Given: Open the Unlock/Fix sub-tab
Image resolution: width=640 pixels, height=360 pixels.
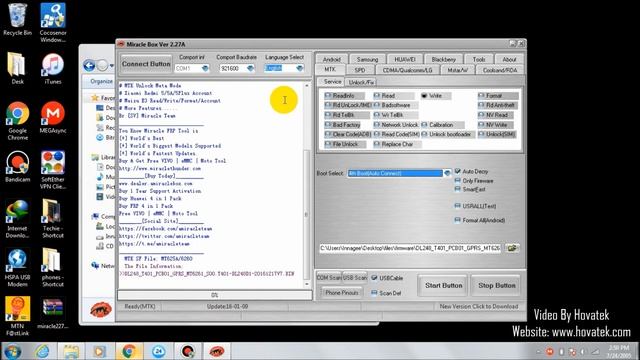Looking at the screenshot, I should [x=361, y=82].
